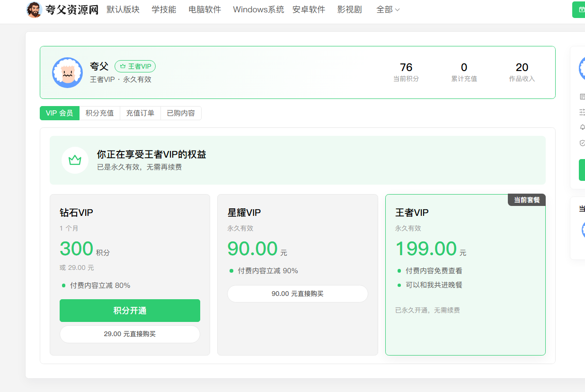The image size is (585, 392).
Task: Click the 可以和我共进晚餐 benefit text
Action: (434, 285)
